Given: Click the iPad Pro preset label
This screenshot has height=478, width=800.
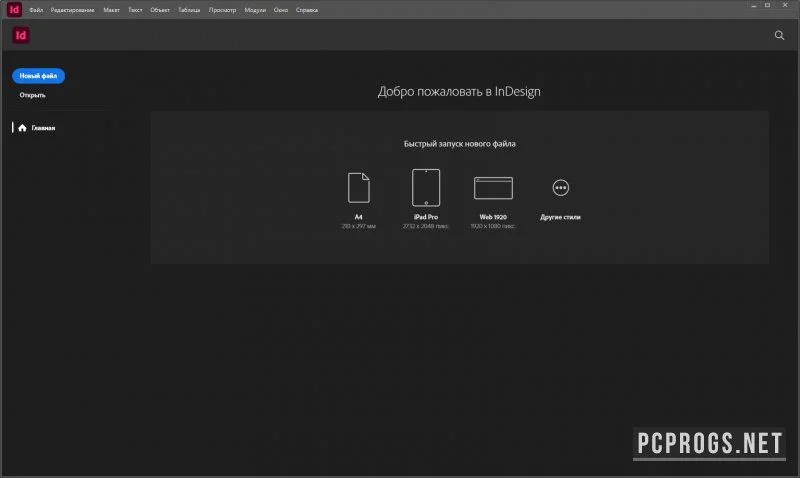Looking at the screenshot, I should point(426,217).
